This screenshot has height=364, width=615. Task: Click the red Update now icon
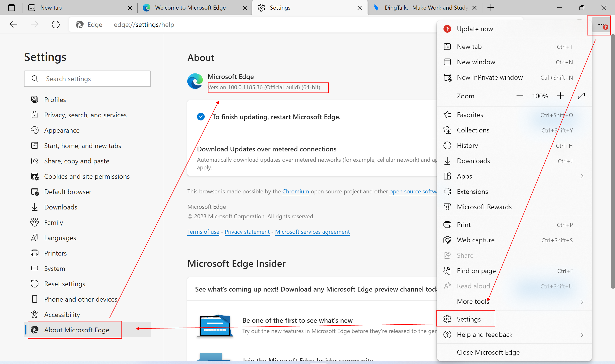pyautogui.click(x=447, y=29)
